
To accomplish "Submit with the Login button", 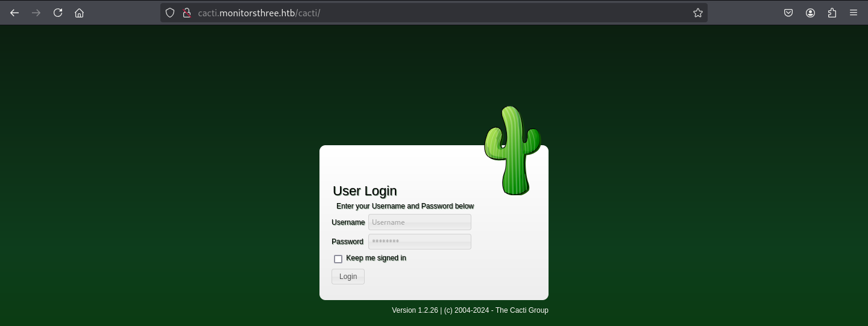I will pyautogui.click(x=348, y=277).
